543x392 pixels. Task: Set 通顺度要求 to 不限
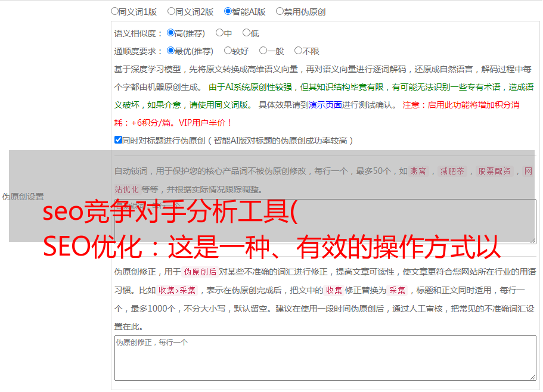tap(298, 51)
